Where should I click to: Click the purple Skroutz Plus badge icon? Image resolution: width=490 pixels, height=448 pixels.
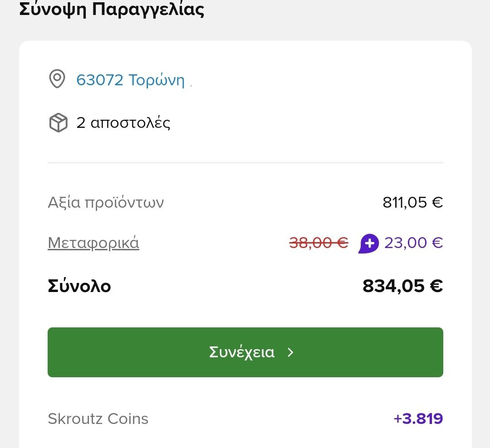point(369,243)
